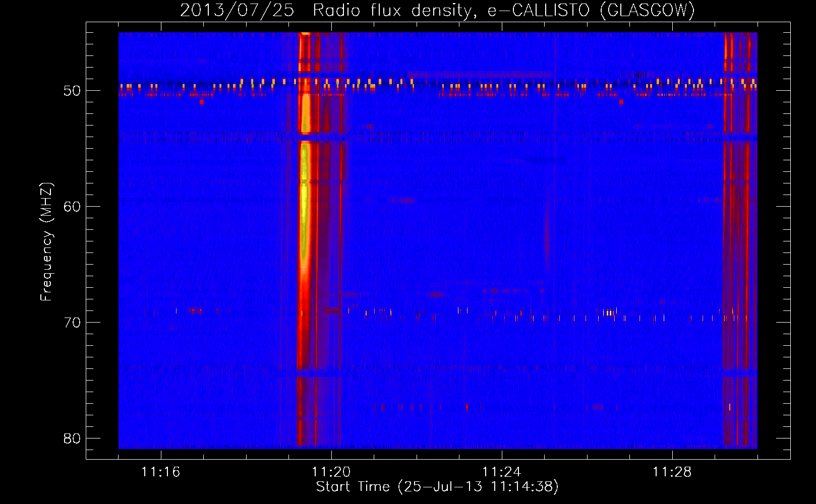Click the 11:28 time tick label
This screenshot has width=816, height=504.
click(672, 472)
